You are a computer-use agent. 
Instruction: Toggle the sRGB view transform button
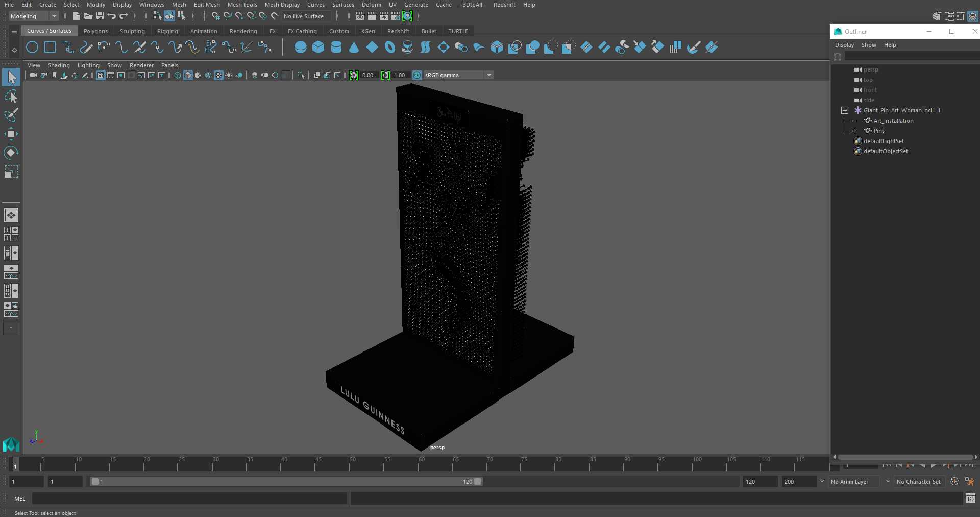[x=417, y=75]
